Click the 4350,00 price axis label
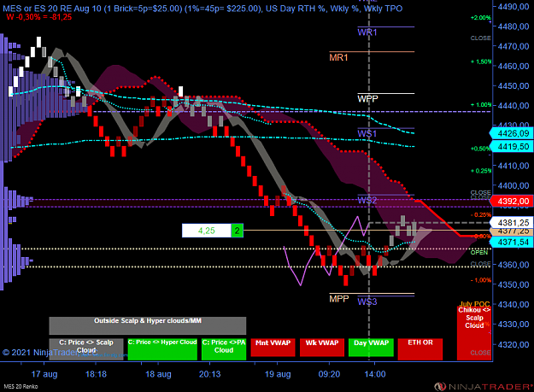Screen dimensions: 534x392 [x=513, y=284]
